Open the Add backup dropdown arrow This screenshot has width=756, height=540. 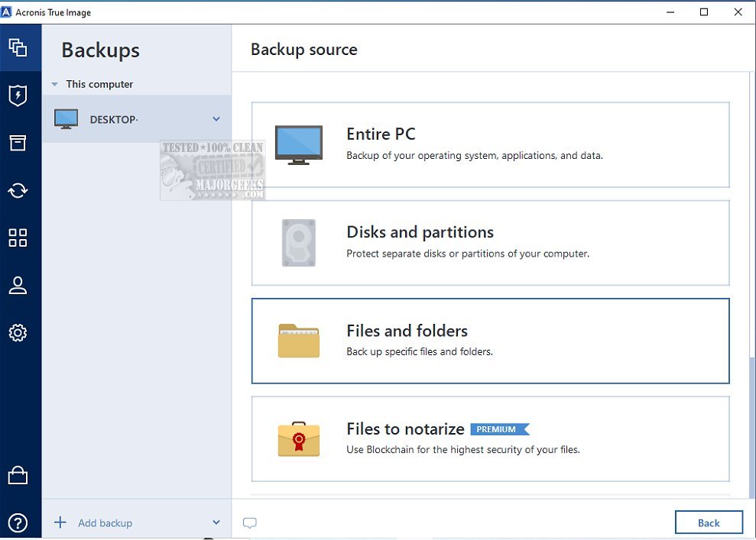[x=216, y=522]
